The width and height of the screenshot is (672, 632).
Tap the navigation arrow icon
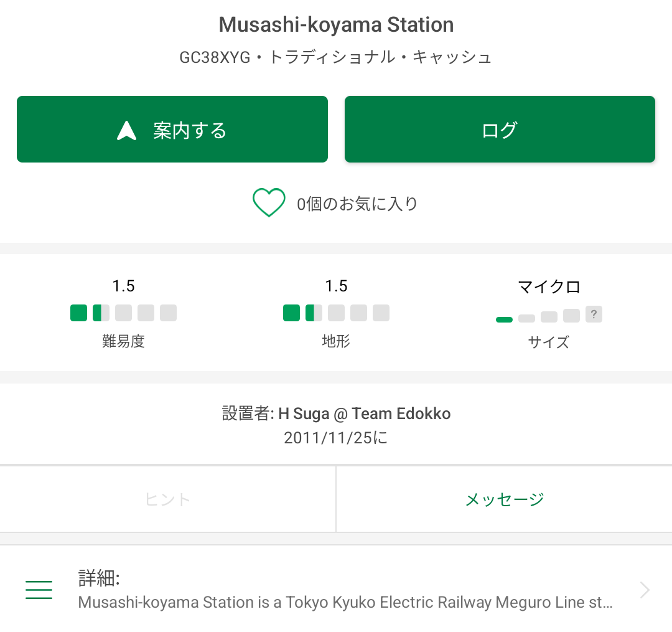tap(126, 130)
